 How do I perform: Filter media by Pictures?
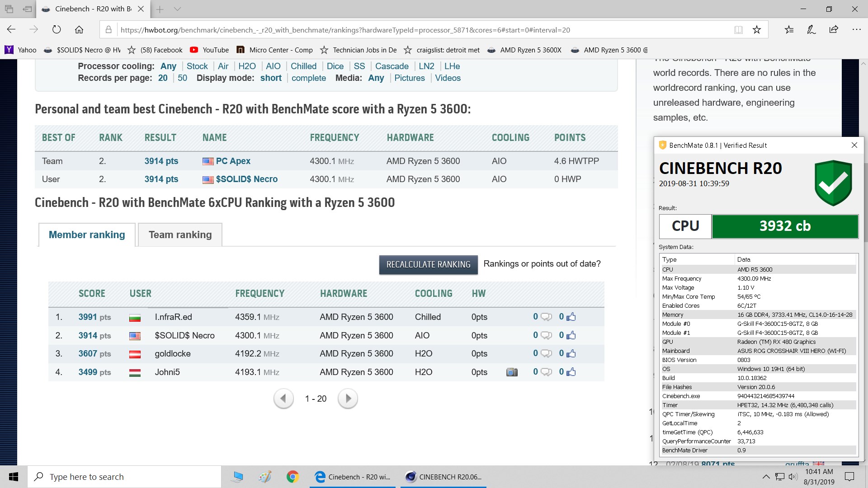coord(410,78)
